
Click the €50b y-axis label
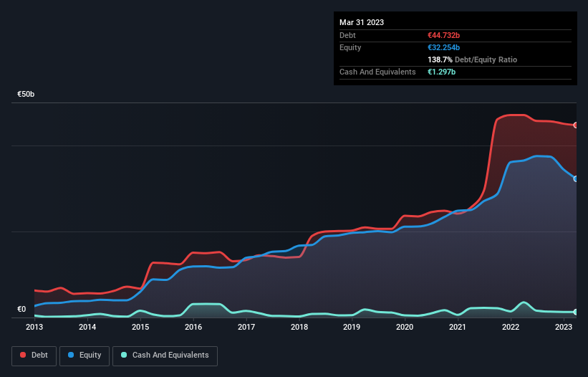[x=26, y=94]
